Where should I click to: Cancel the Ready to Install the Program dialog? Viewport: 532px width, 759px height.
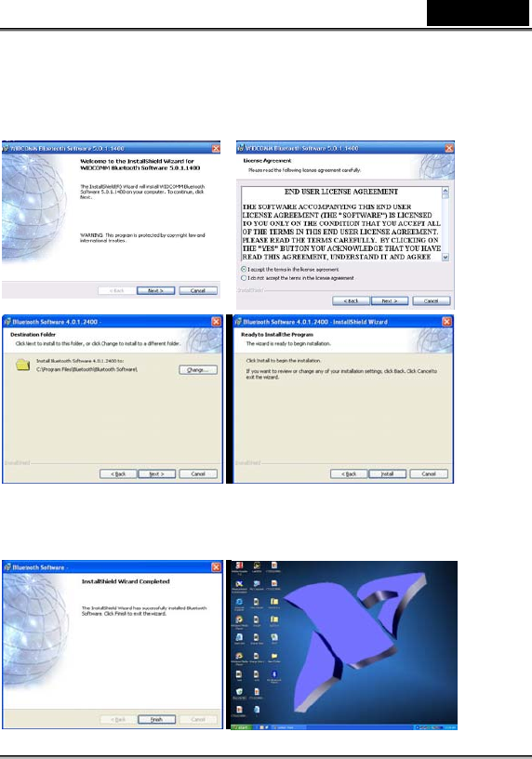click(x=429, y=473)
